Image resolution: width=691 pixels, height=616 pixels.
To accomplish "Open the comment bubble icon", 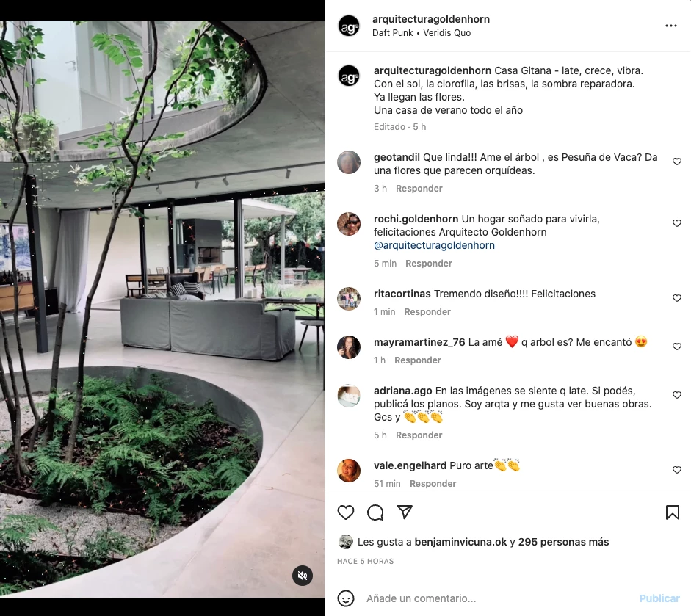I will pyautogui.click(x=375, y=512).
